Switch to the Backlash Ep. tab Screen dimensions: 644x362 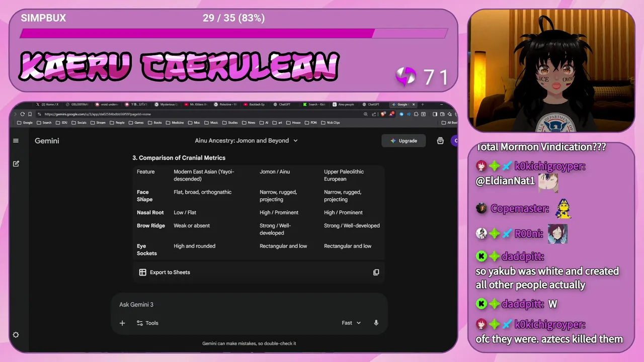click(x=255, y=105)
